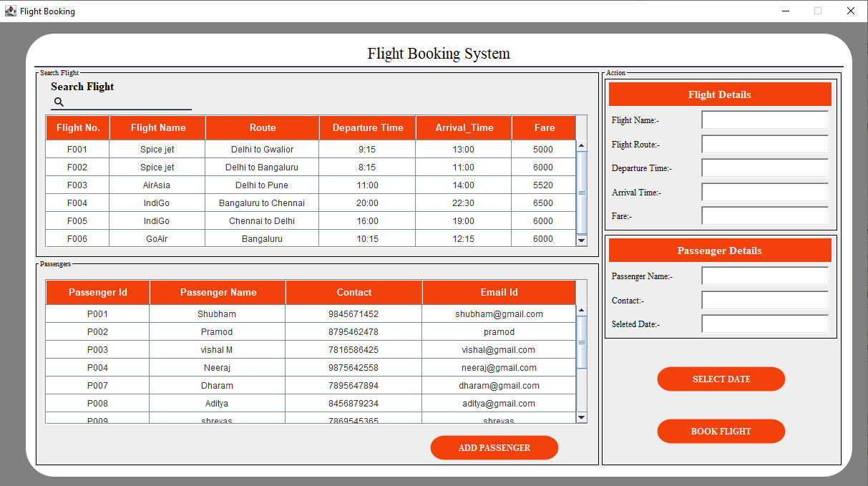The width and height of the screenshot is (868, 486).
Task: Click the BOOK FLIGHT button
Action: [721, 432]
